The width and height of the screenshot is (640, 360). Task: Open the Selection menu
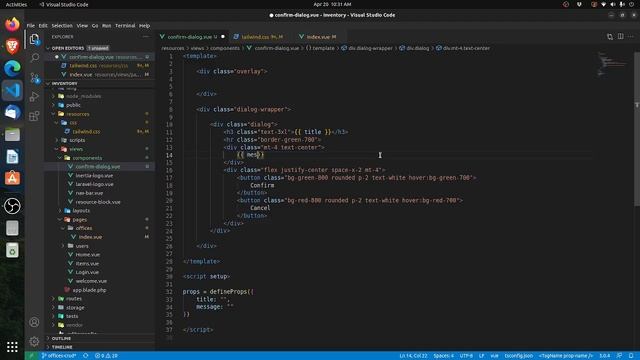click(x=62, y=25)
